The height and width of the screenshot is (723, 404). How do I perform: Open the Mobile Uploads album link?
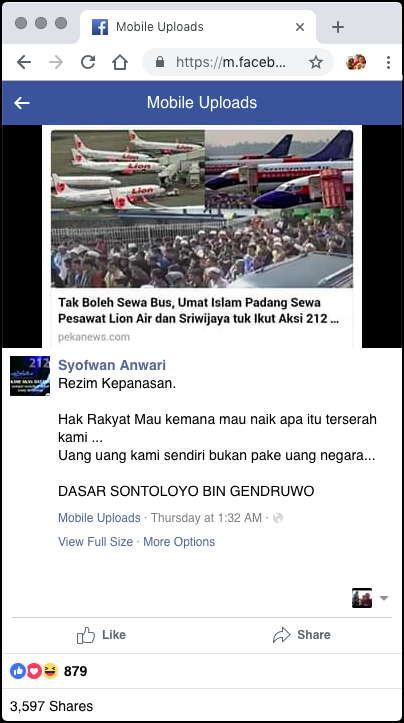[99, 518]
